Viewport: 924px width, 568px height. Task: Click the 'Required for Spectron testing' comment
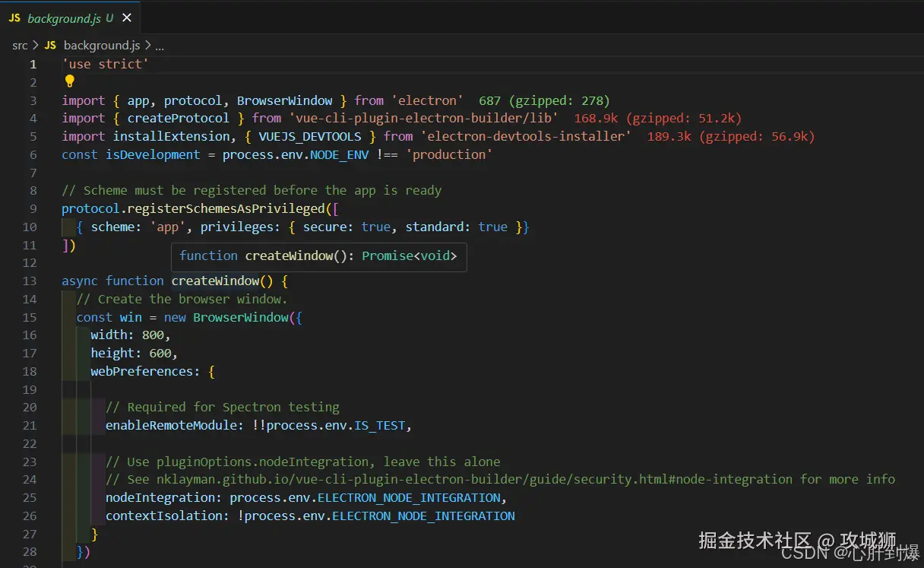222,408
